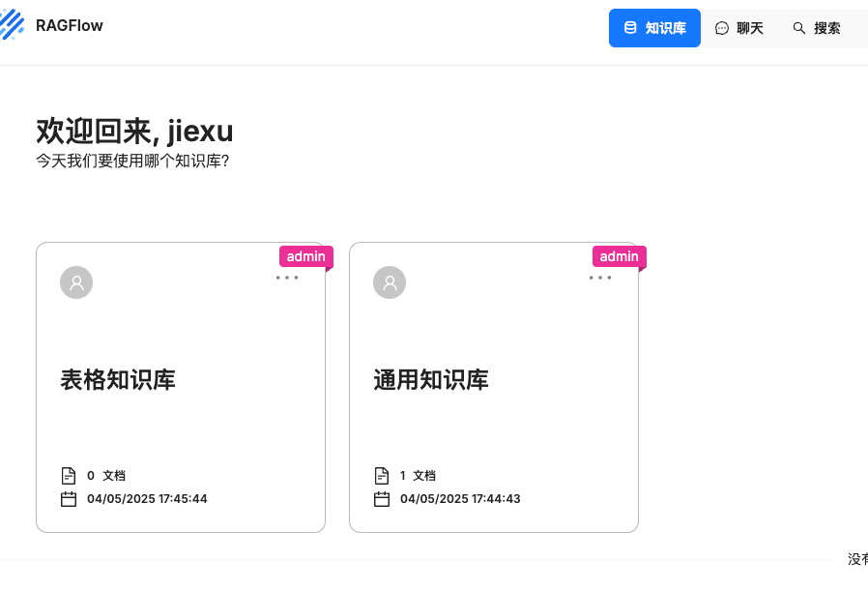The image size is (868, 591).
Task: Click the database icon in 知识库 tab
Action: (x=630, y=28)
